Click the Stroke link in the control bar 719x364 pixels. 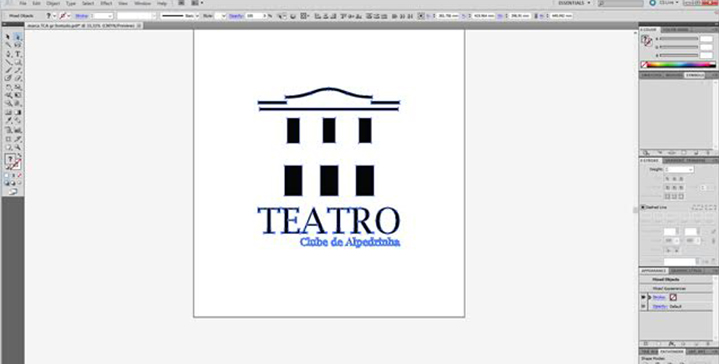(x=81, y=15)
